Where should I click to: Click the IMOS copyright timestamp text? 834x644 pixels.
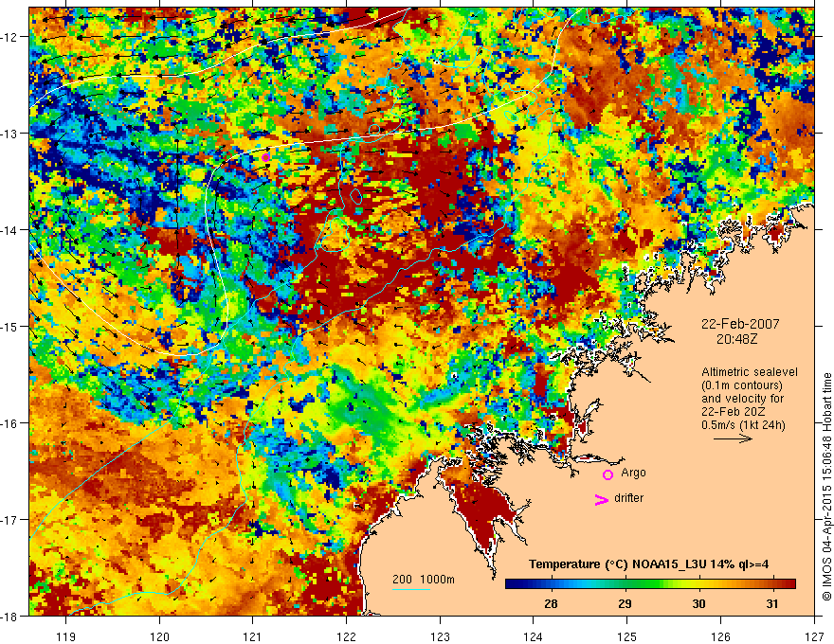coord(826,485)
